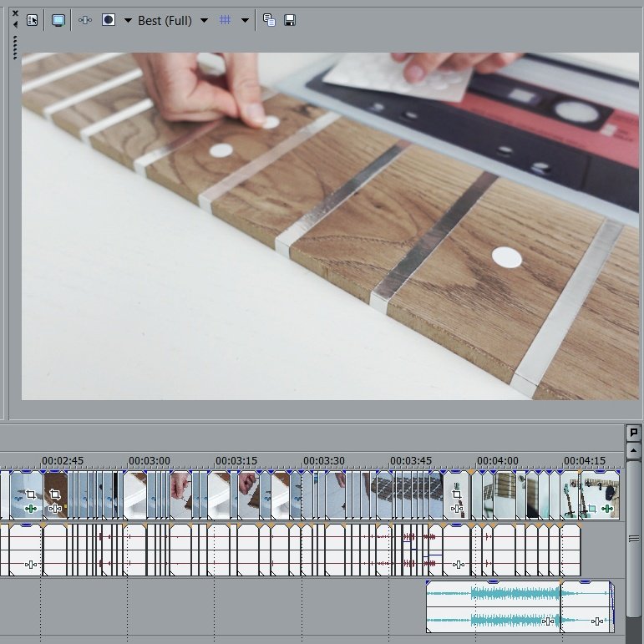The image size is (644, 644).
Task: Click the 00:03:15 time ruler mark
Action: tap(236, 461)
